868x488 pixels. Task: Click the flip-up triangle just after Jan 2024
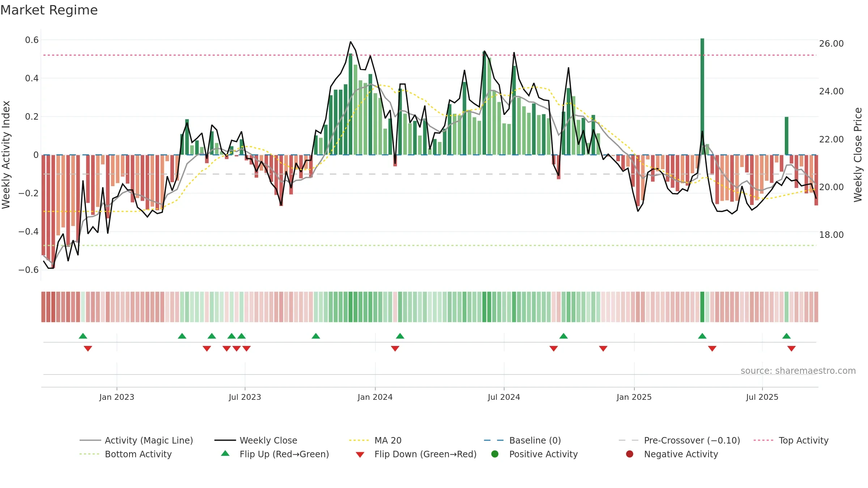point(400,336)
